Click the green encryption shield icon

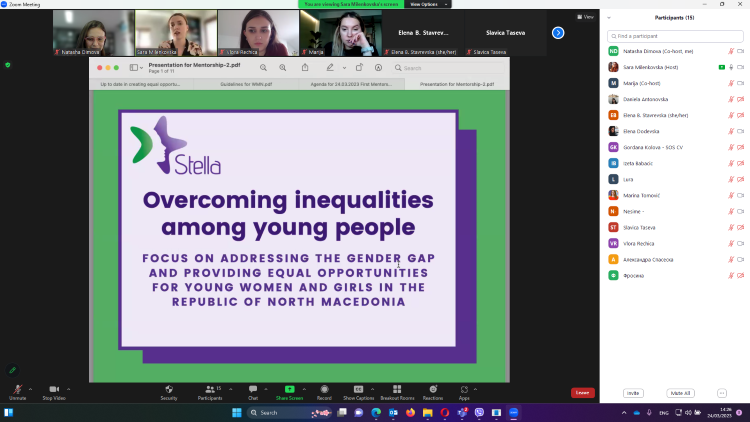8,65
